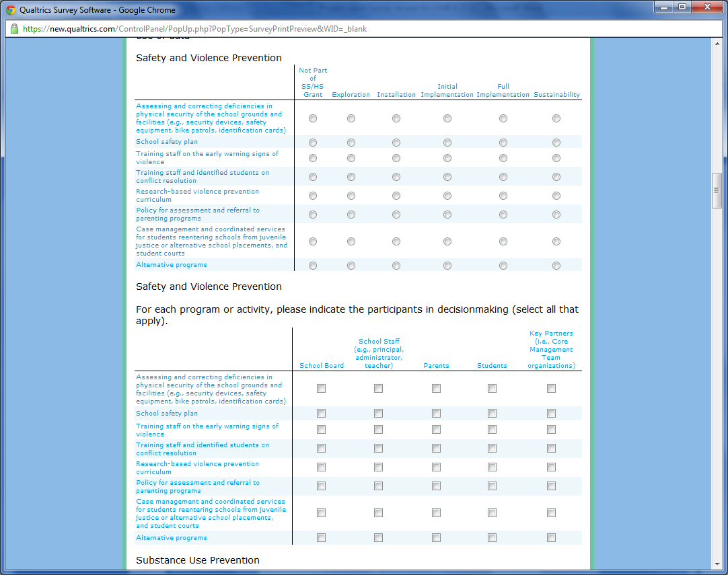Image resolution: width=728 pixels, height=575 pixels.
Task: Click the Substance Use Prevention heading
Action: [198, 560]
